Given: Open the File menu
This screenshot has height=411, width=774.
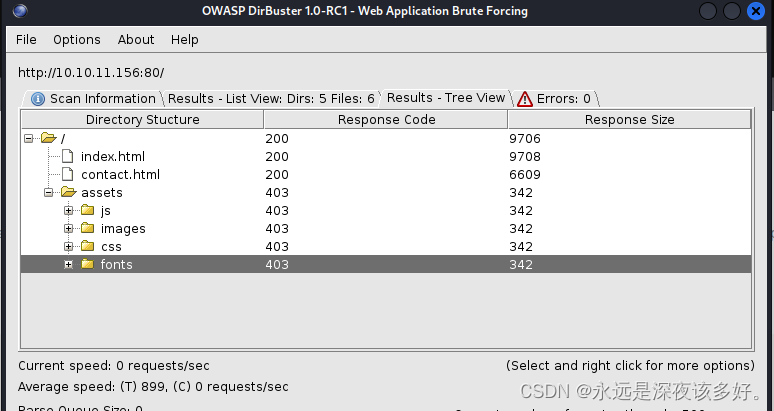Looking at the screenshot, I should 26,39.
